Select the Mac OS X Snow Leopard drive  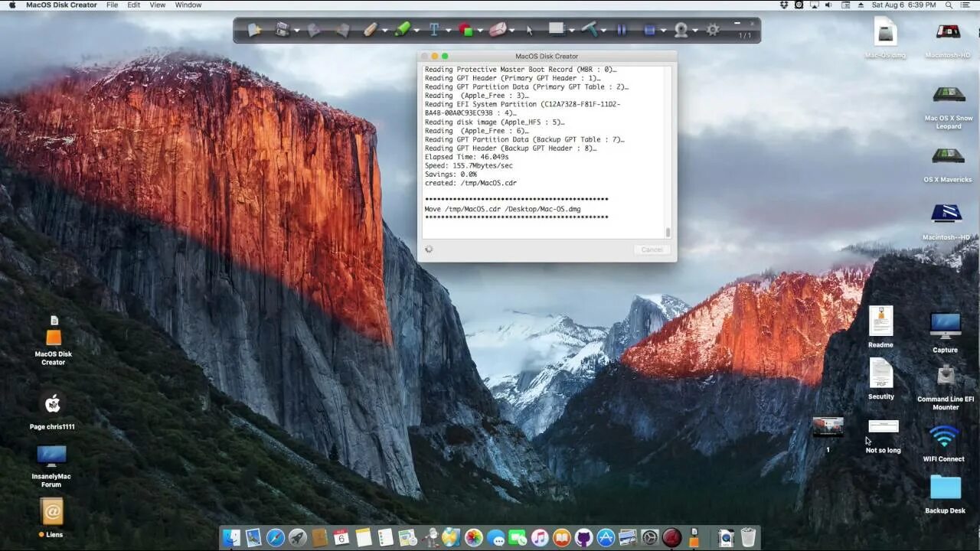[948, 106]
